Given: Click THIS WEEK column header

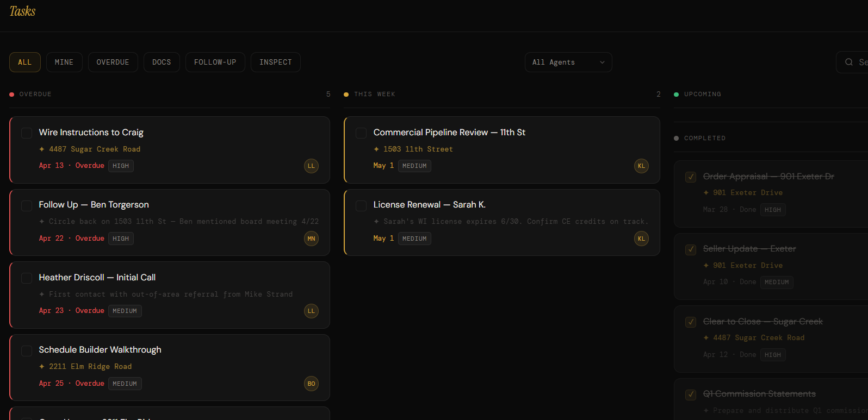Looking at the screenshot, I should click(375, 95).
